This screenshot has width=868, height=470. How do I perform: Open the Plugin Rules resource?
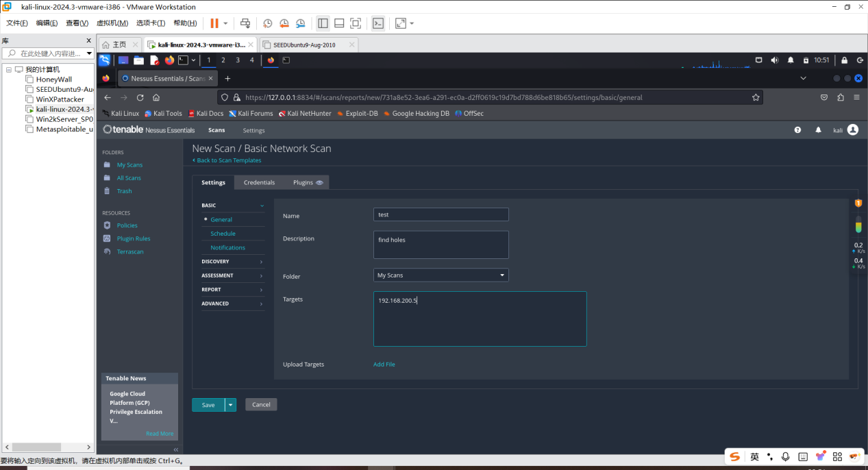[134, 238]
